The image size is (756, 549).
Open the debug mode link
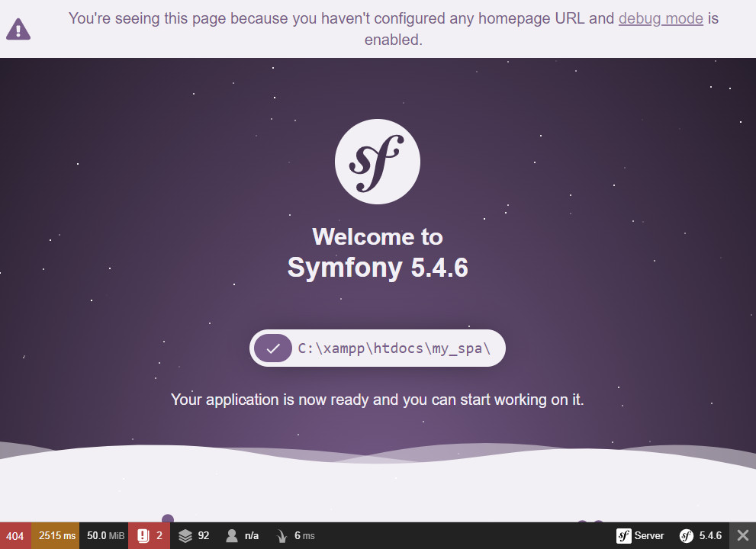pyautogui.click(x=661, y=18)
